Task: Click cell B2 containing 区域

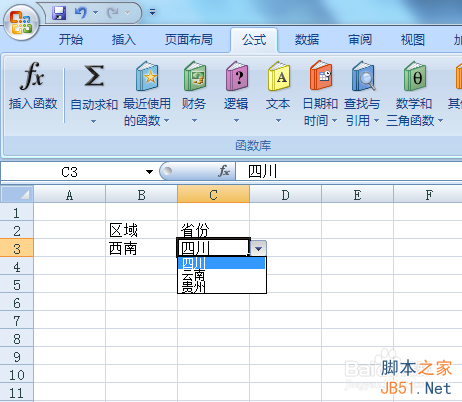Action: point(141,230)
